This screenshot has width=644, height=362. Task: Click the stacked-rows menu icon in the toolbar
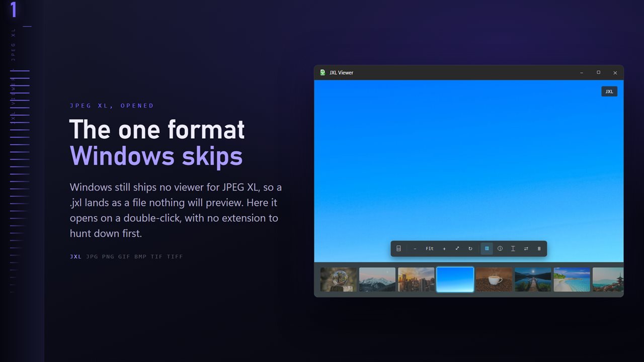(398, 248)
